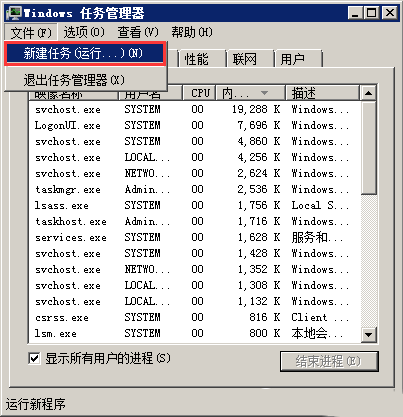
Task: Open the 选项(O) menu
Action: 84,32
